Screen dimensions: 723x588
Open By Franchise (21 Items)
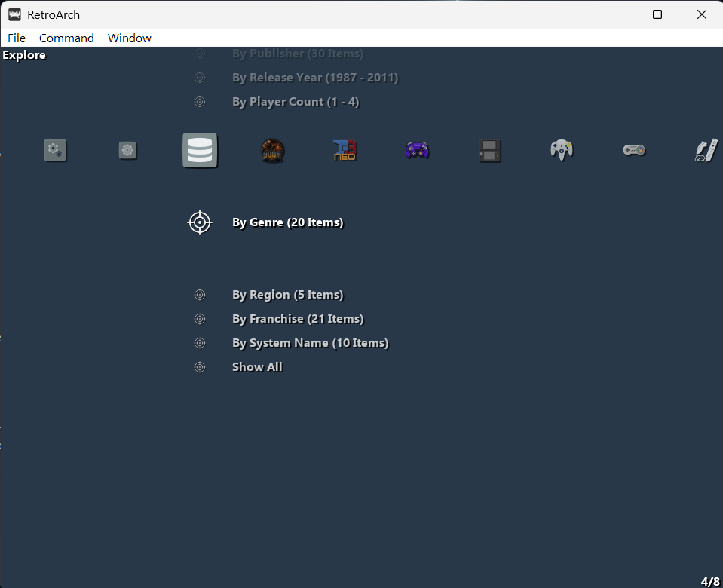[x=297, y=319]
